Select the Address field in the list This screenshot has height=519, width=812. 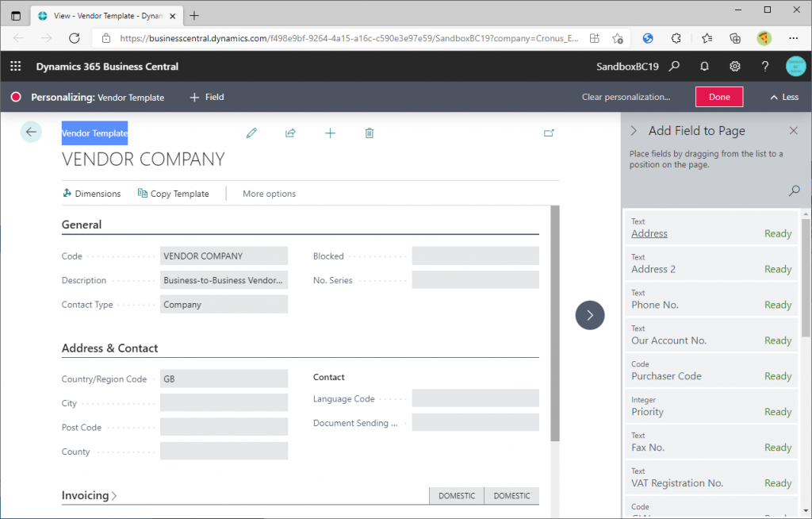point(711,228)
